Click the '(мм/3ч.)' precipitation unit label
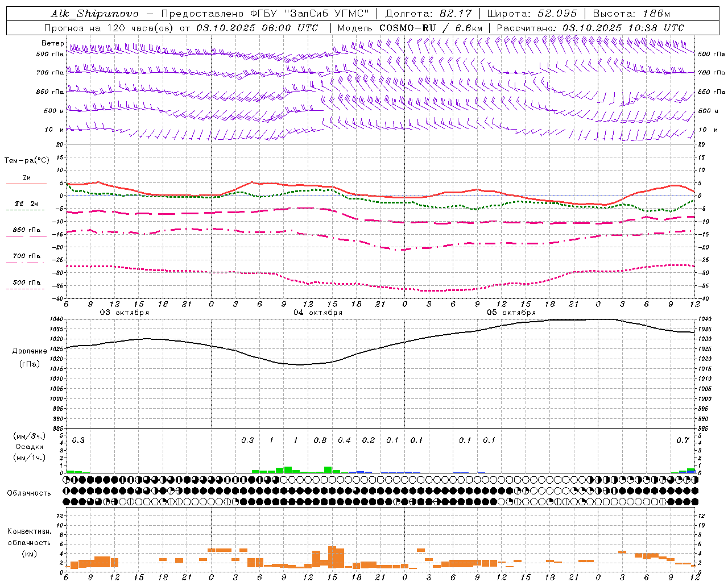The height and width of the screenshot is (582, 728). coord(30,436)
